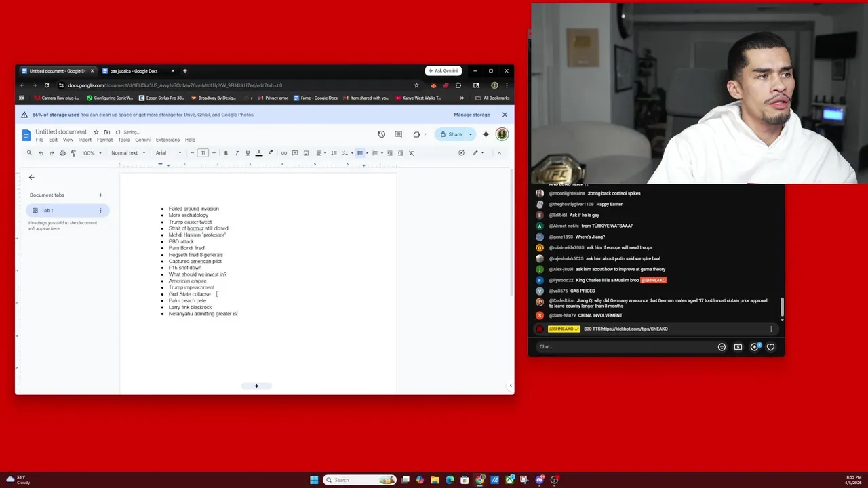Open the File menu
This screenshot has height=488, width=868.
click(39, 140)
